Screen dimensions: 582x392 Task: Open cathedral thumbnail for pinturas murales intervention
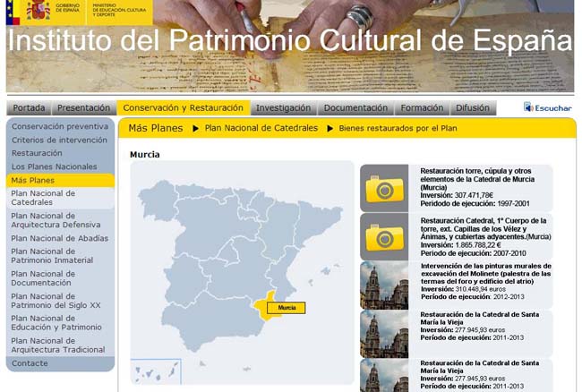point(384,285)
